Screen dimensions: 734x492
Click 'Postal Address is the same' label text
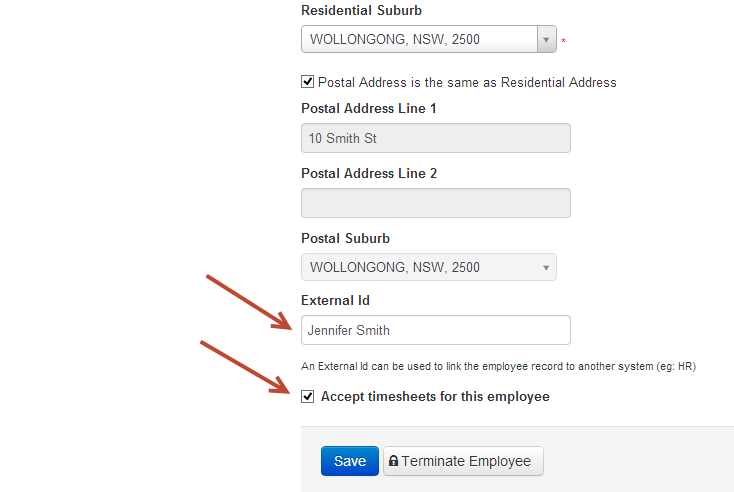tap(467, 82)
